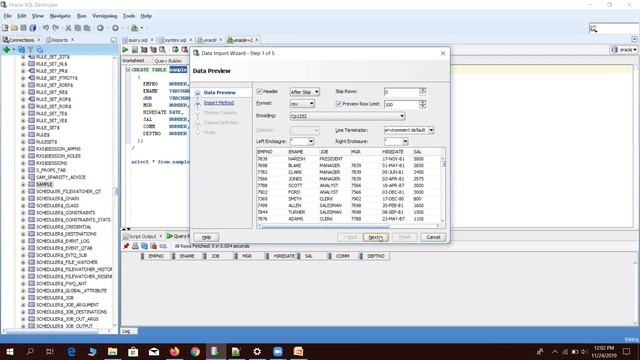Open Microsoft Edge from the taskbar
Screen dimensions: 640x360
click(71, 351)
